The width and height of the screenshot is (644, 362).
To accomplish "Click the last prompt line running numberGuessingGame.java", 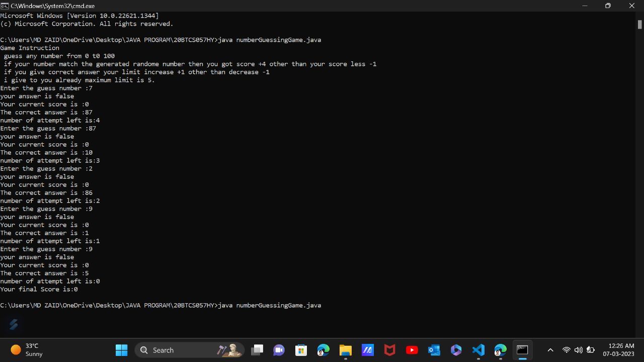I will (160, 305).
